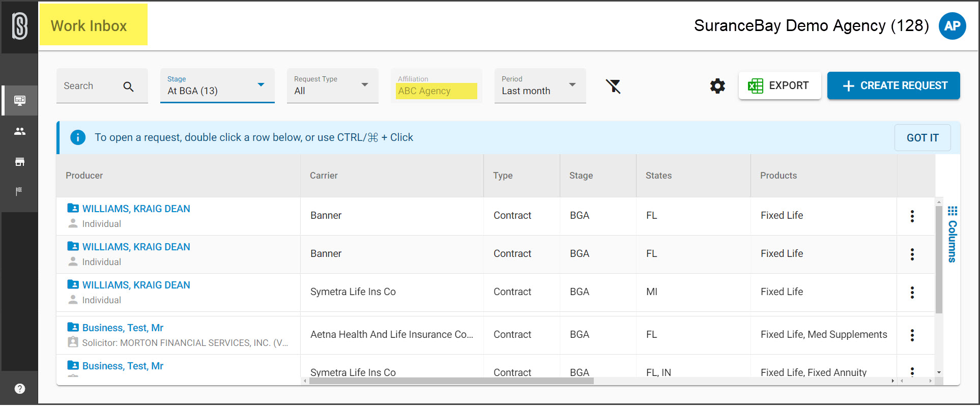Click the Columns grid icon

pos(953,211)
